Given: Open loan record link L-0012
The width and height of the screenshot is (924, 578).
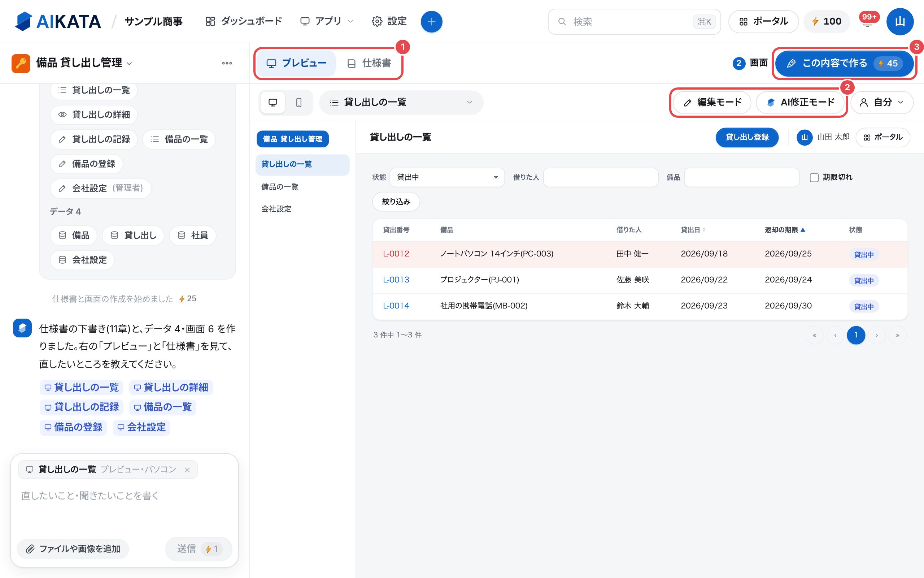Looking at the screenshot, I should click(396, 254).
